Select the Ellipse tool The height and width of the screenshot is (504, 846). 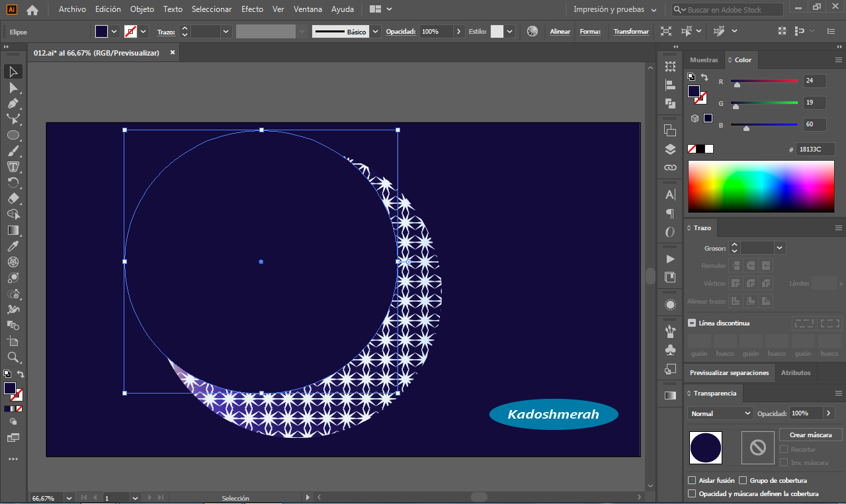coord(13,135)
